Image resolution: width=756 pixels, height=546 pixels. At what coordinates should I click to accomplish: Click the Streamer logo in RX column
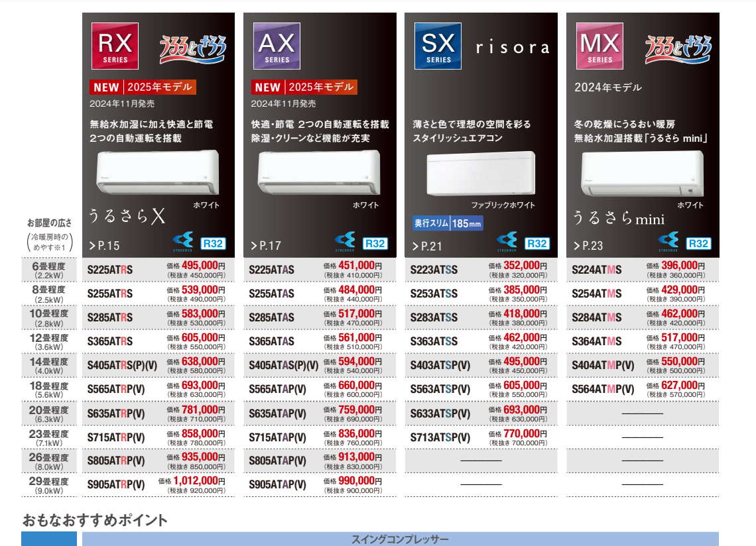[183, 241]
